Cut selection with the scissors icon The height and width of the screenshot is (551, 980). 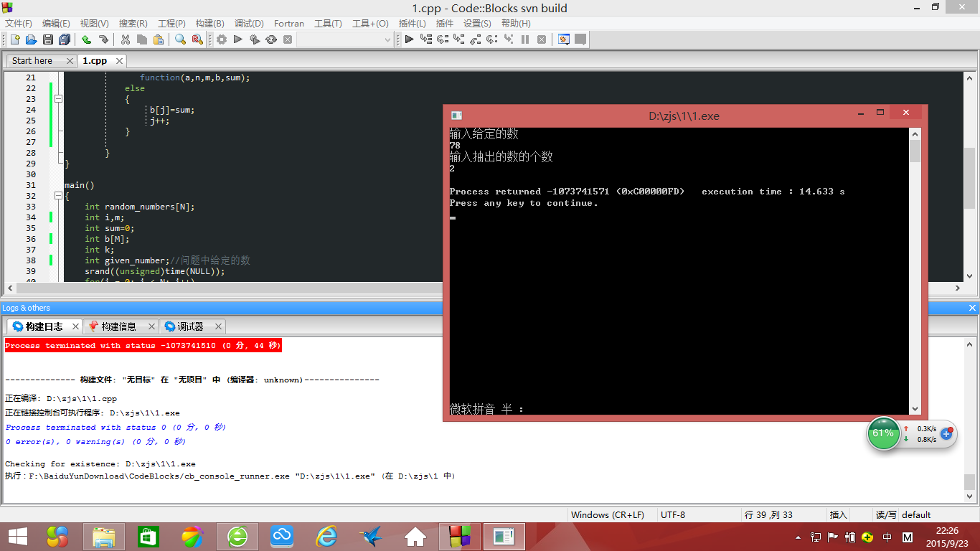click(x=125, y=39)
